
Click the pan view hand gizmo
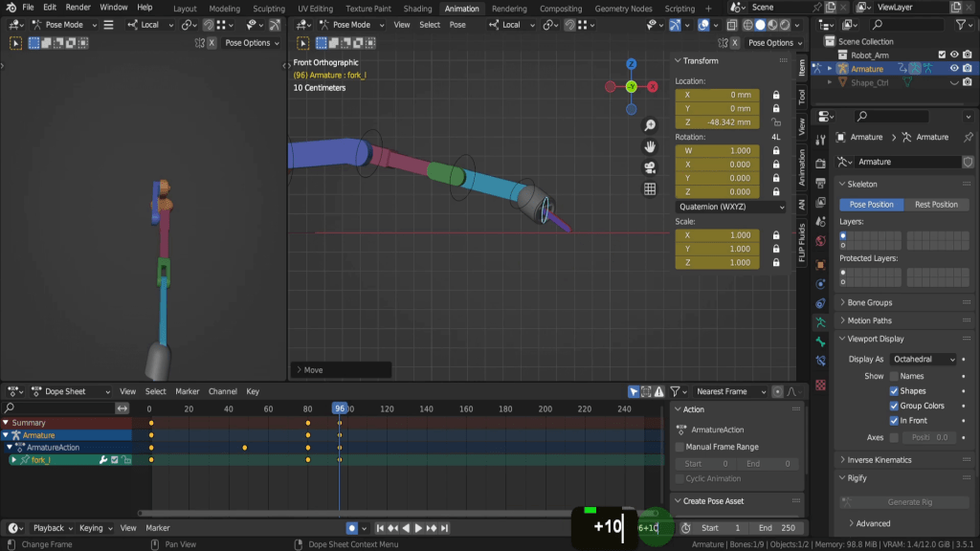click(650, 146)
